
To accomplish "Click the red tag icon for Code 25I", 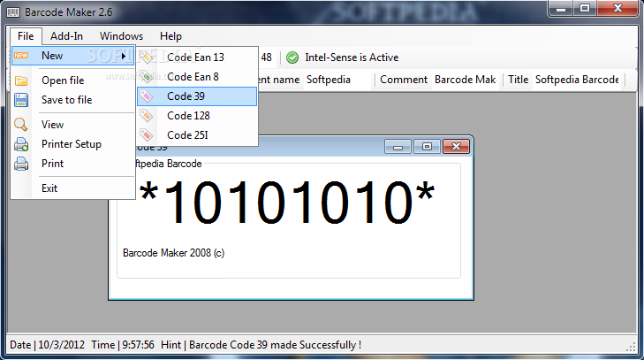I will pyautogui.click(x=147, y=135).
